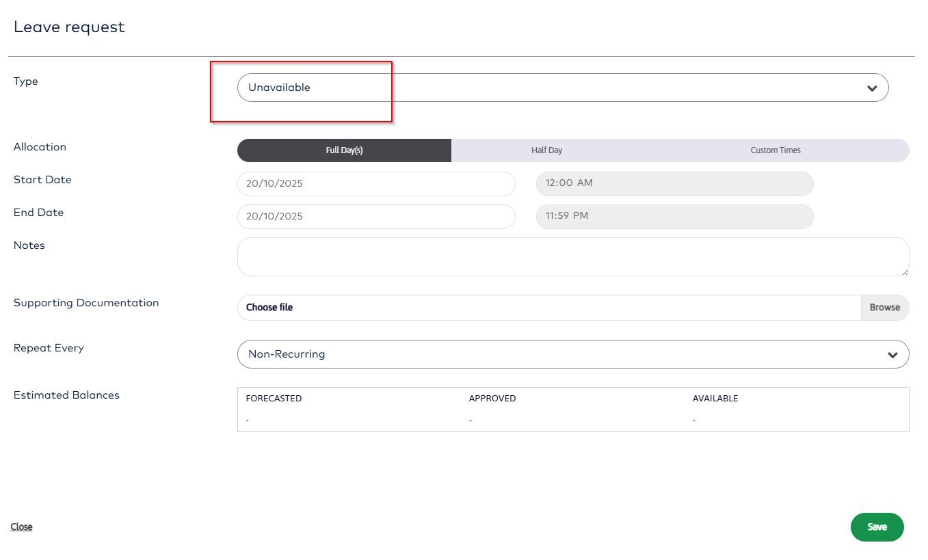The image size is (928, 560).
Task: Focus the Notes text area
Action: coord(572,256)
